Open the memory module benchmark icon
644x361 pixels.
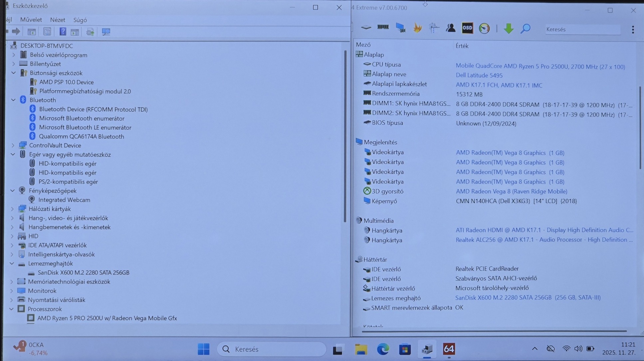[383, 27]
